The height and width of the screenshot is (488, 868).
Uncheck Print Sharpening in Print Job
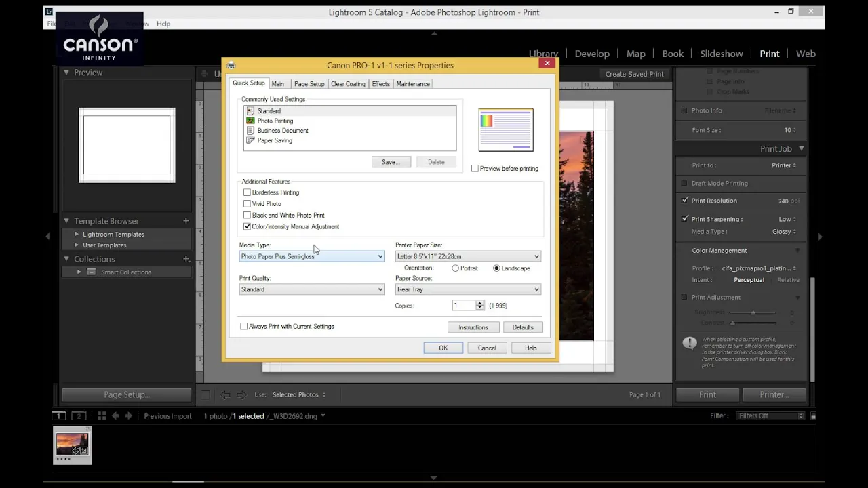(684, 219)
